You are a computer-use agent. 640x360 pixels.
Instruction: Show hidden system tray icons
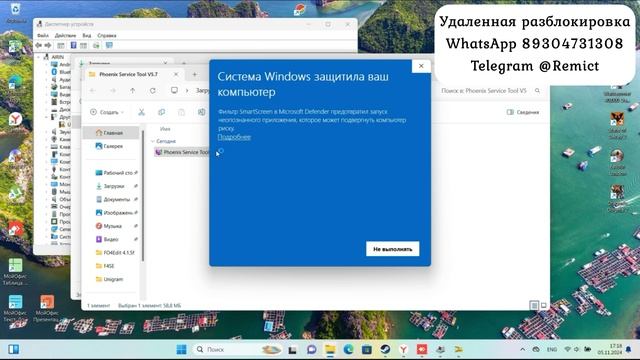coord(522,349)
